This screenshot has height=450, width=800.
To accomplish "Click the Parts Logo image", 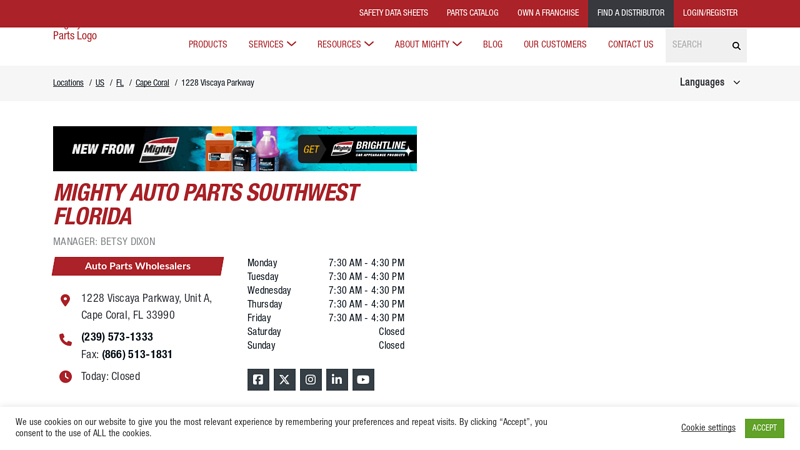I will click(x=75, y=34).
